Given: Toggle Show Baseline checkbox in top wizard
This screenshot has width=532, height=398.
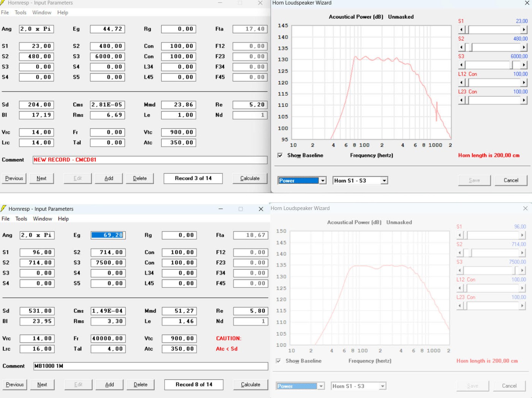Looking at the screenshot, I should click(280, 155).
